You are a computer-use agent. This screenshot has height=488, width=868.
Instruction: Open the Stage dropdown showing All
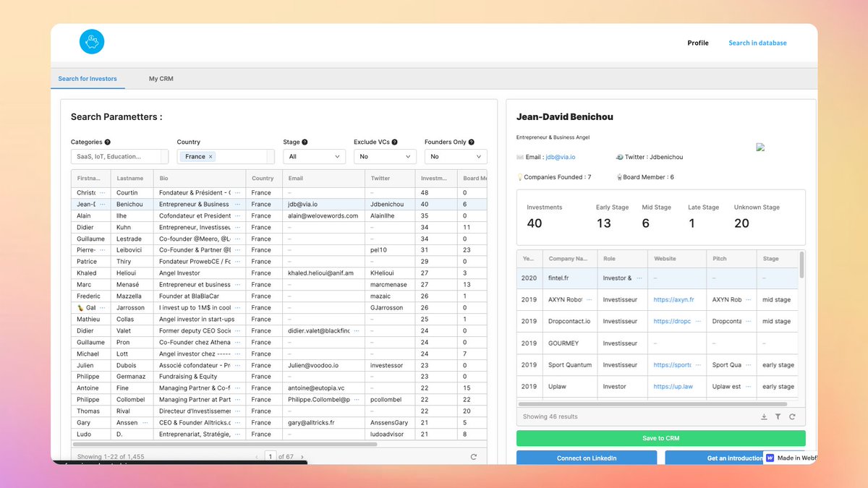click(315, 156)
